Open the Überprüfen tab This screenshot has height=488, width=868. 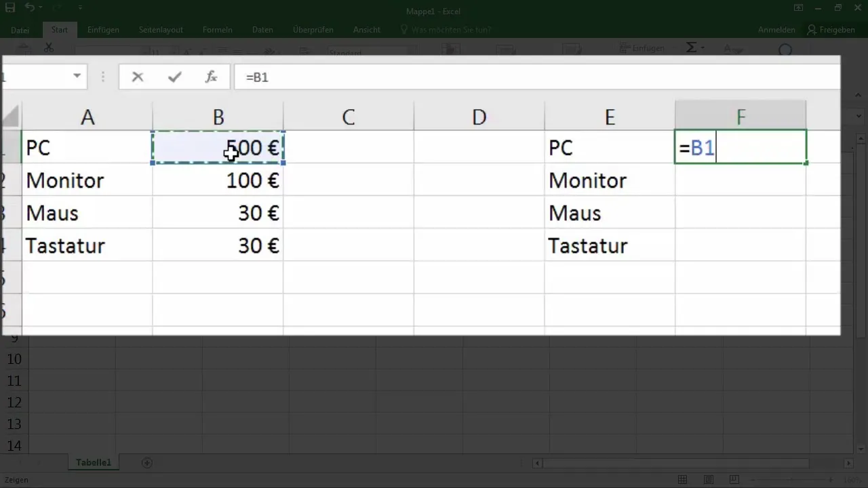click(312, 30)
